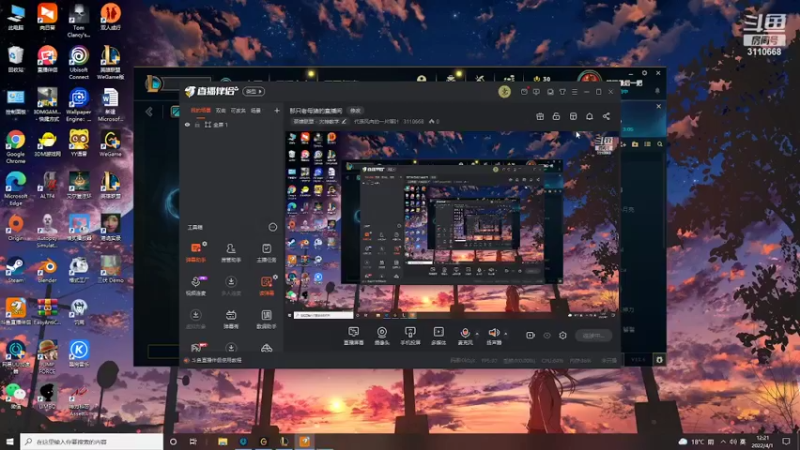Click the start streaming button
This screenshot has height=450, width=800.
click(594, 335)
